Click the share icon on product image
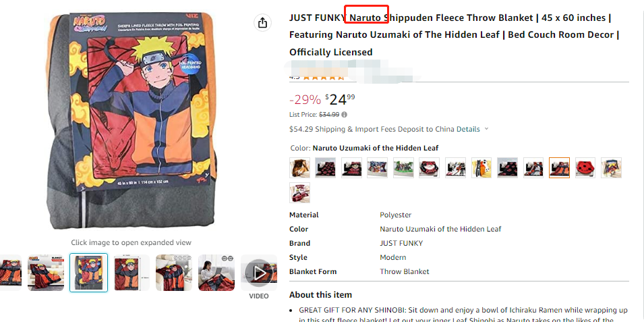644x322 pixels. pos(262,23)
